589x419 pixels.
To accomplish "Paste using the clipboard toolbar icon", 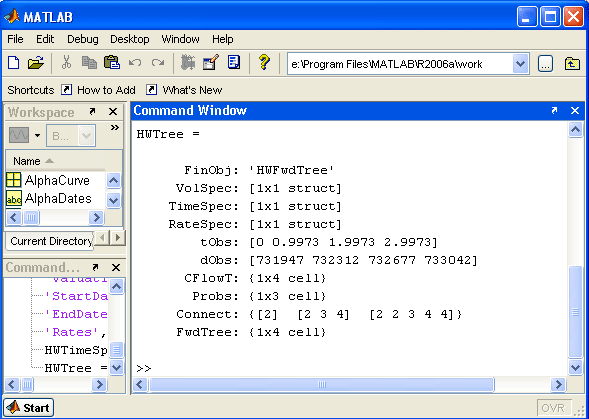I will pos(112,63).
